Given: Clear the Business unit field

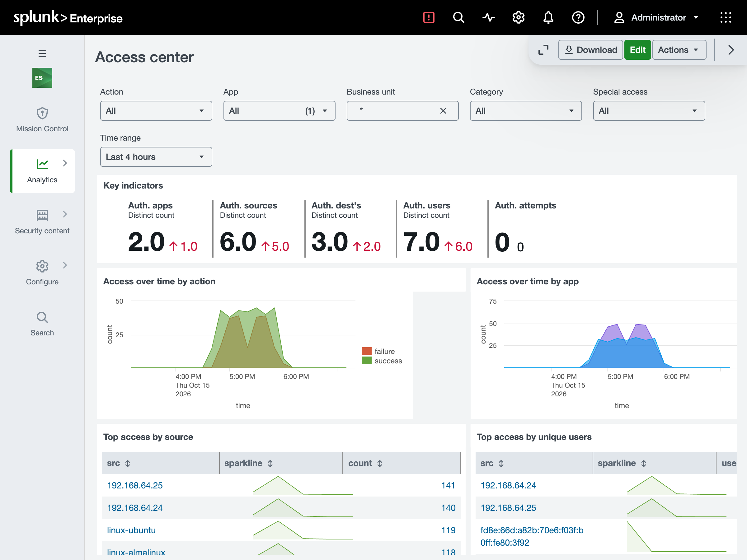Looking at the screenshot, I should 443,111.
